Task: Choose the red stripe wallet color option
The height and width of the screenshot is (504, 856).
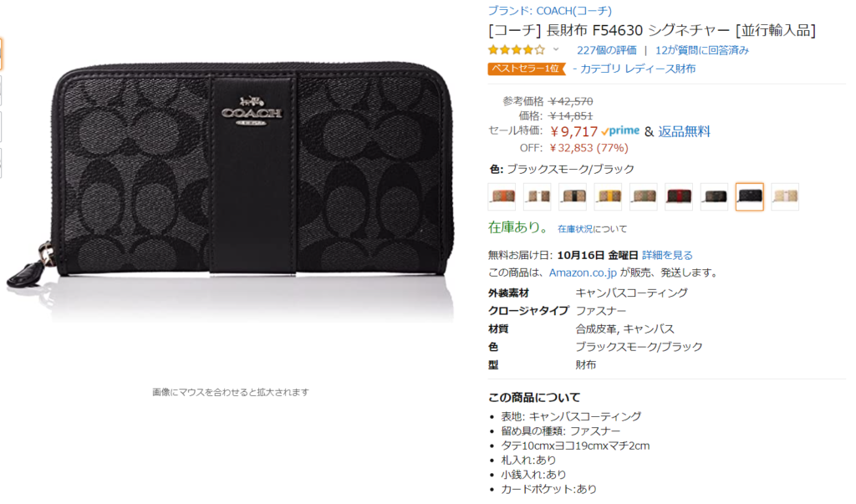Action: coord(679,196)
